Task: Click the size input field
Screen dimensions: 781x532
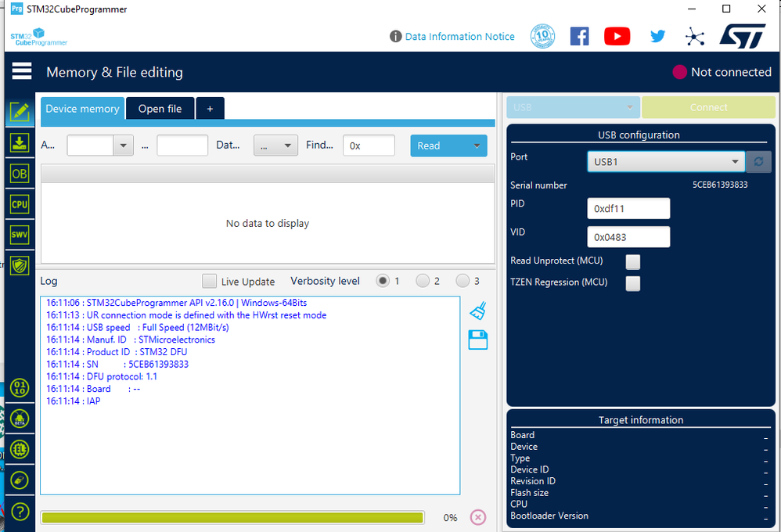Action: point(182,146)
